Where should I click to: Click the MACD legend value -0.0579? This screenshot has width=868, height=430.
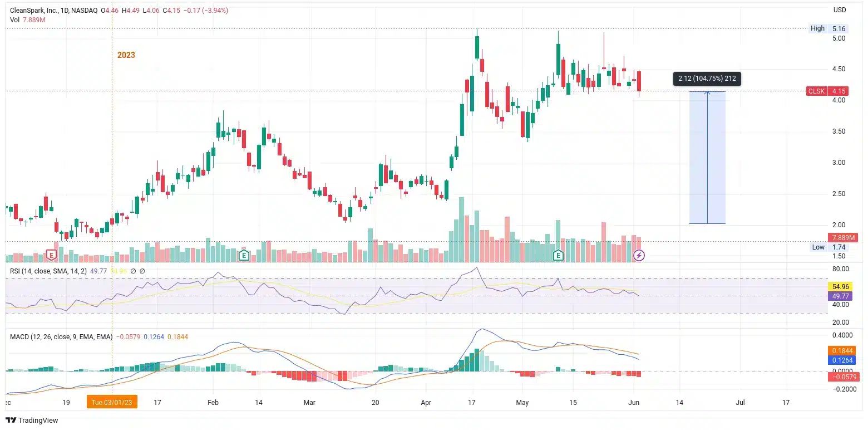(x=128, y=336)
